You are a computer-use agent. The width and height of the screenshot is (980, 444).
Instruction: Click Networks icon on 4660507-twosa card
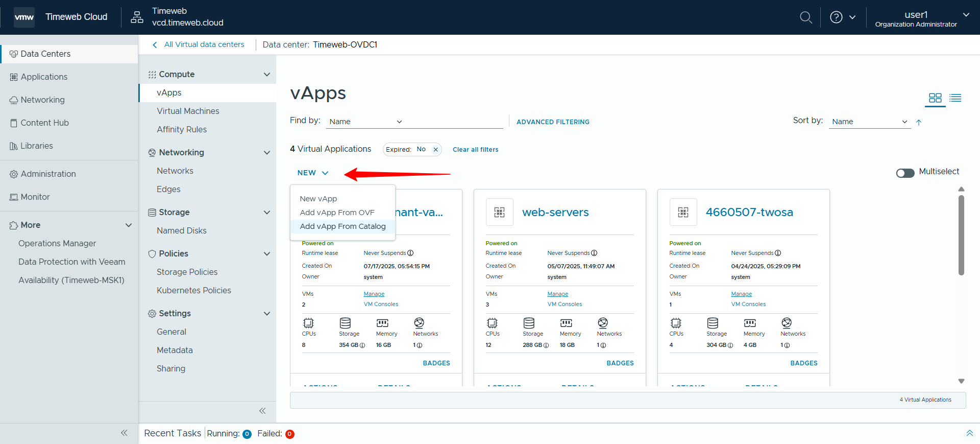(787, 323)
